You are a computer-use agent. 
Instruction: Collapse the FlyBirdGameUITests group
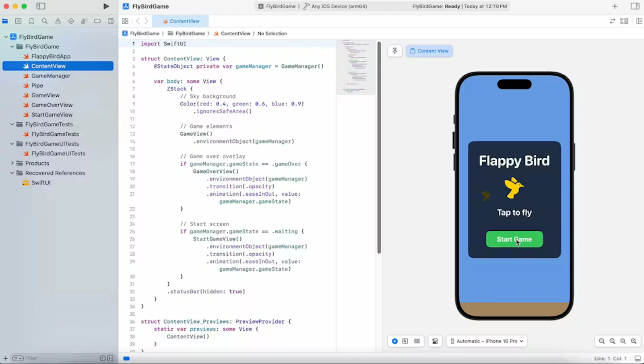pos(12,143)
